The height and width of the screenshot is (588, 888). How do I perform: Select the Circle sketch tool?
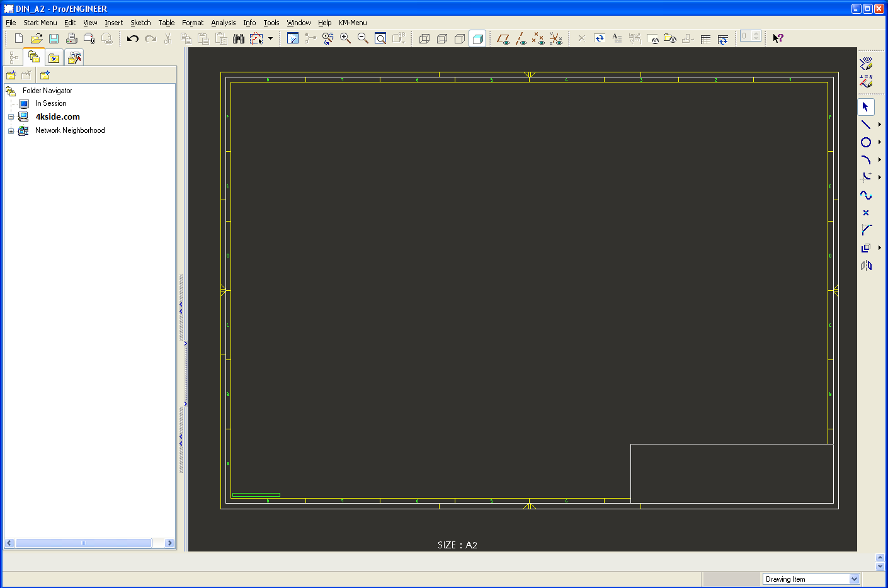click(866, 142)
